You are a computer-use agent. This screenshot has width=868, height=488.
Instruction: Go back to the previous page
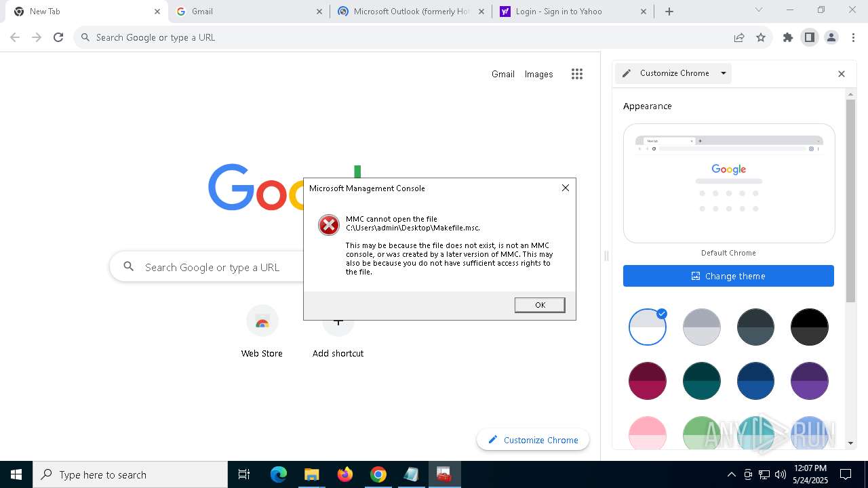coord(15,37)
